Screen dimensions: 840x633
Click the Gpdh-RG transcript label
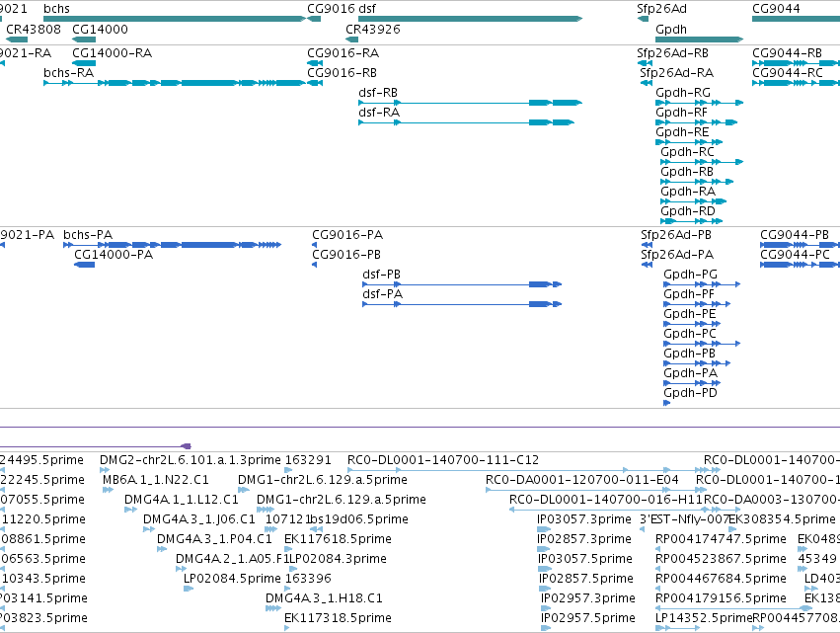pyautogui.click(x=683, y=93)
